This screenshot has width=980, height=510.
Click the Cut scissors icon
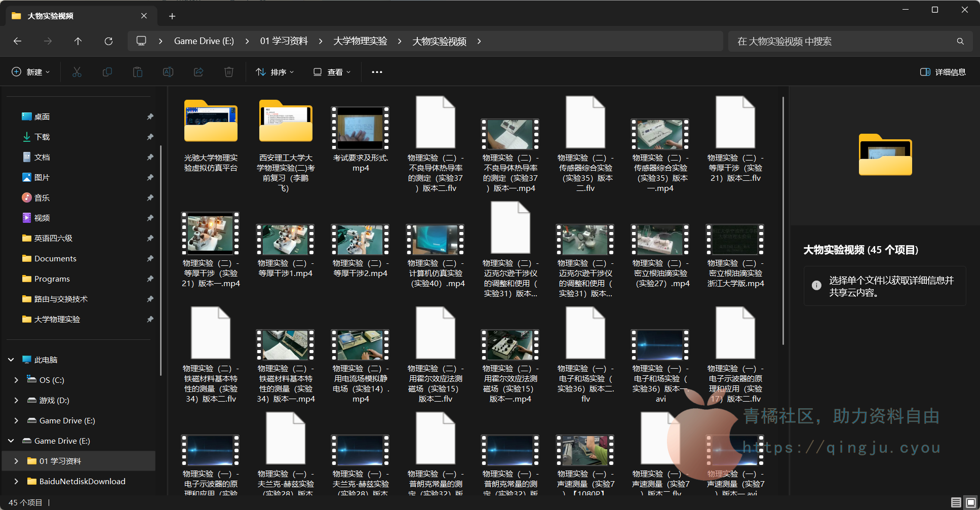[77, 72]
